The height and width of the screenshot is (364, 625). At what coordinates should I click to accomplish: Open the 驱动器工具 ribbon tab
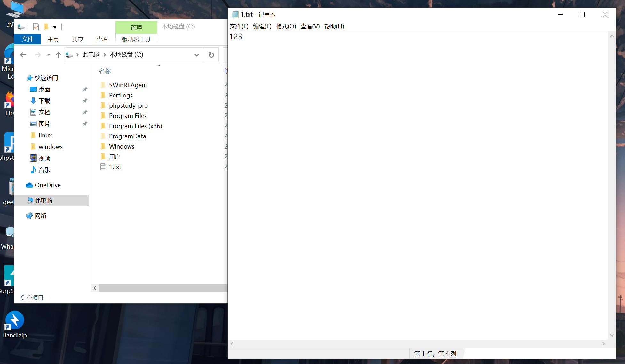[136, 39]
